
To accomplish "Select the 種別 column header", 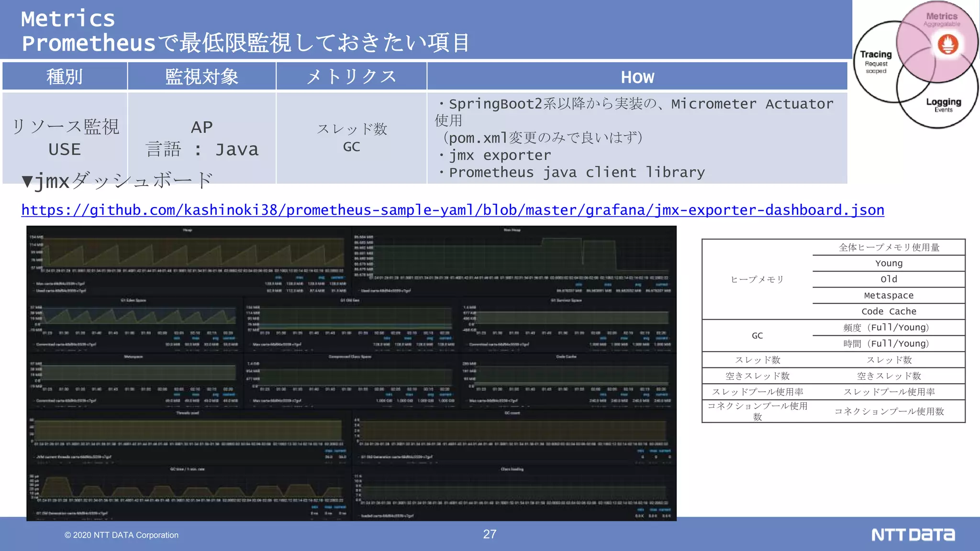I will click(65, 77).
